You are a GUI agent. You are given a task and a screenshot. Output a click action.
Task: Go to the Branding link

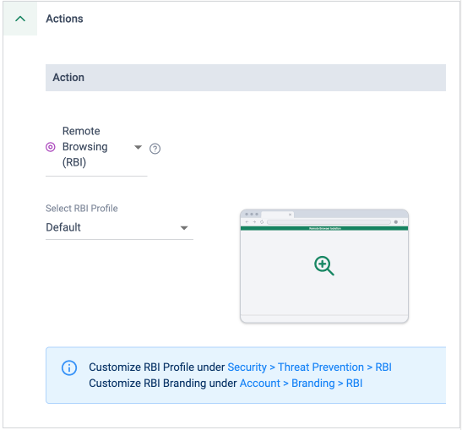(313, 383)
